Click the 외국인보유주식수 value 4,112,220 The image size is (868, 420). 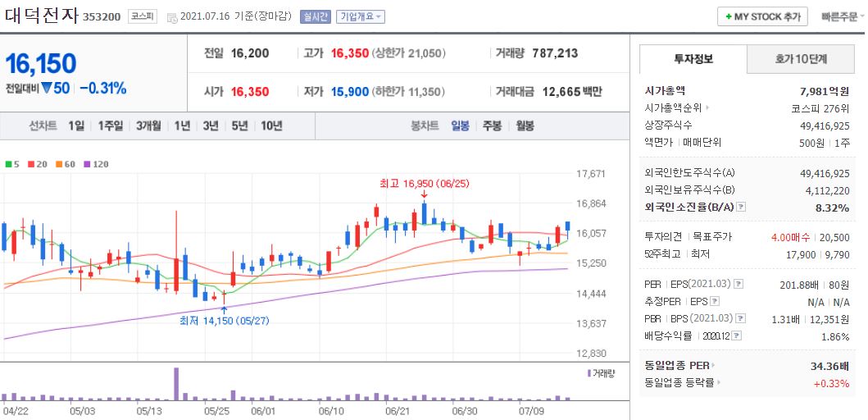tap(827, 190)
